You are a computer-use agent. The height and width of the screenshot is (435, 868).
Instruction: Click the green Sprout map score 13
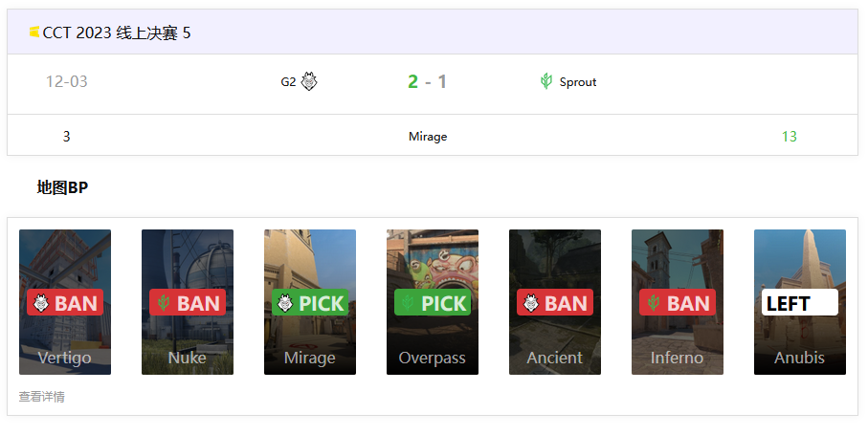[790, 137]
